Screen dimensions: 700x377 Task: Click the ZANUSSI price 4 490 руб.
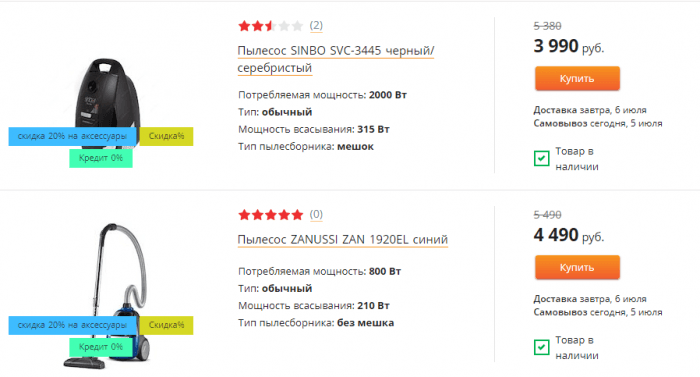pyautogui.click(x=569, y=235)
